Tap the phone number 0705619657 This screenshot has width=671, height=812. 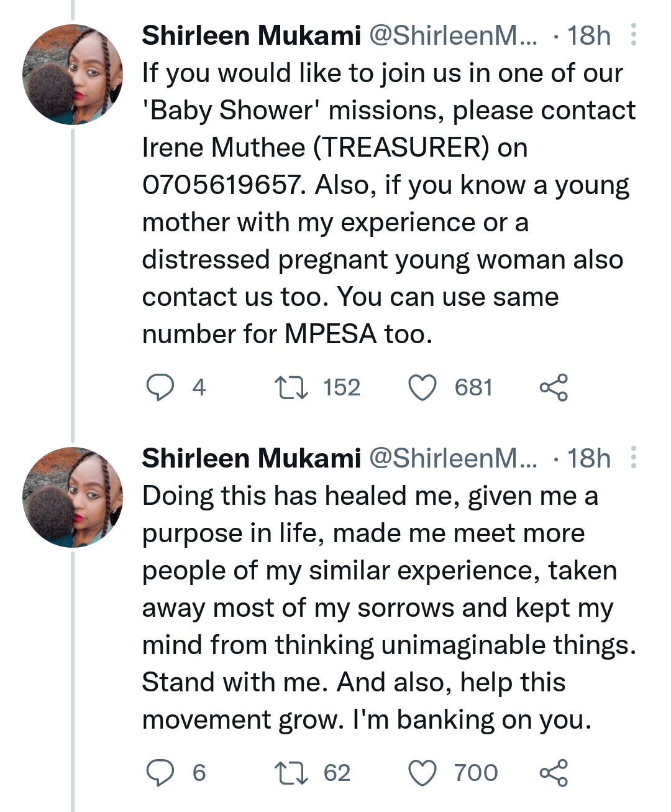[x=221, y=185]
